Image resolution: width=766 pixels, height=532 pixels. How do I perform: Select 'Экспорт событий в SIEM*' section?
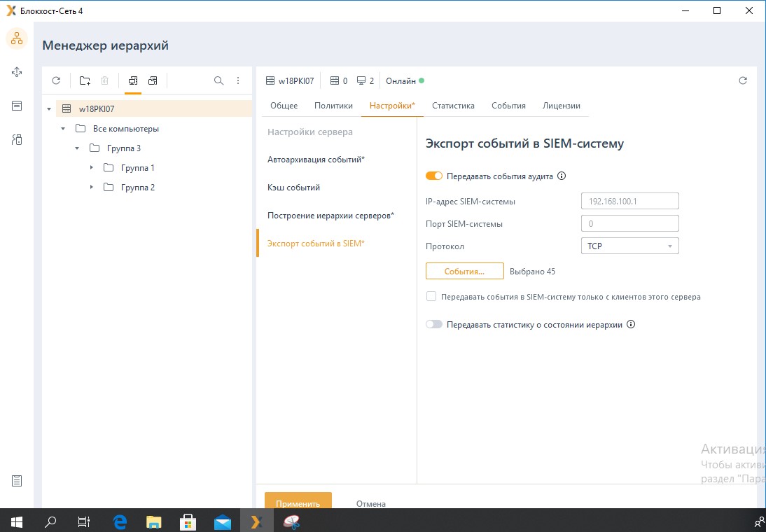(316, 244)
